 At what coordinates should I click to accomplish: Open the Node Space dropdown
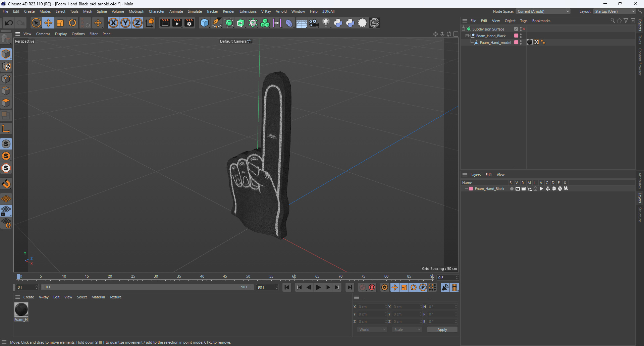(x=543, y=11)
